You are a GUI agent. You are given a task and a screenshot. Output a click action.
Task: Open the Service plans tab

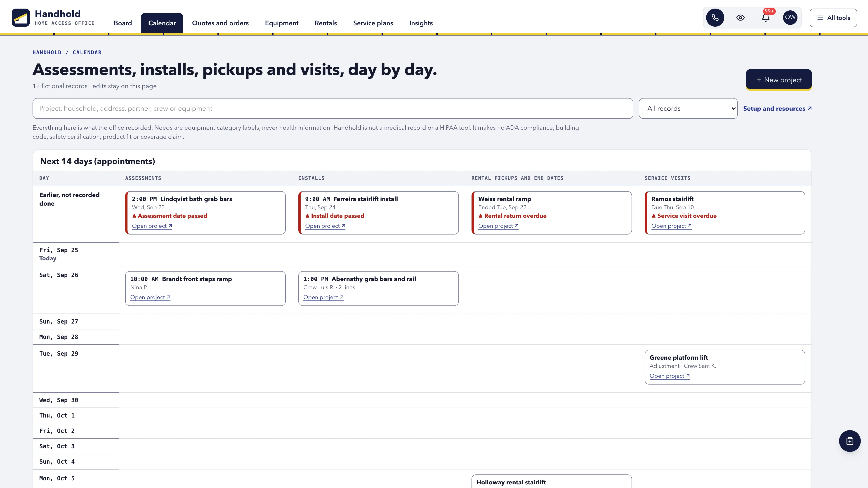tap(373, 23)
